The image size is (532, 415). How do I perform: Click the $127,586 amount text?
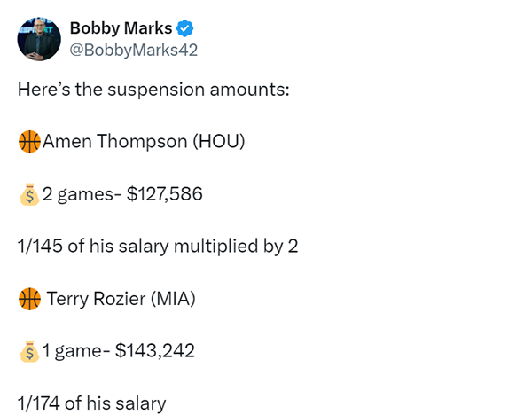click(165, 194)
